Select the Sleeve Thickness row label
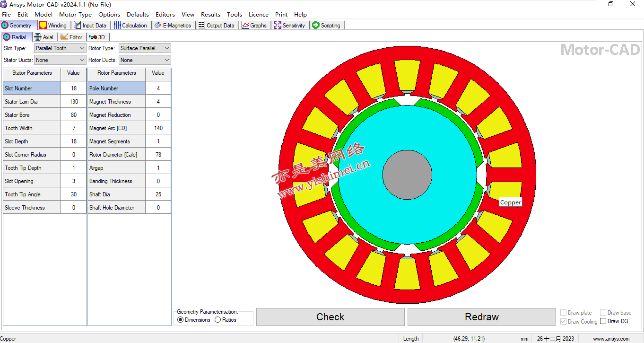The image size is (644, 343). point(32,208)
